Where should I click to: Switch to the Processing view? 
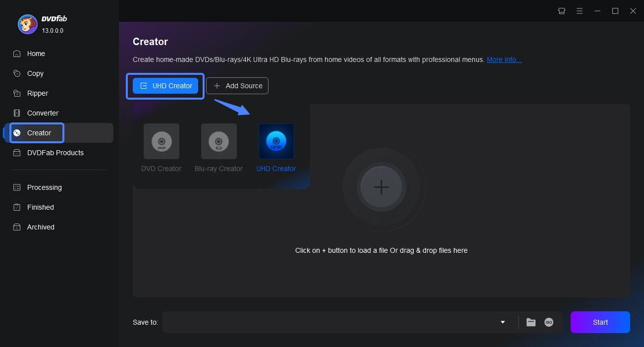coord(44,187)
